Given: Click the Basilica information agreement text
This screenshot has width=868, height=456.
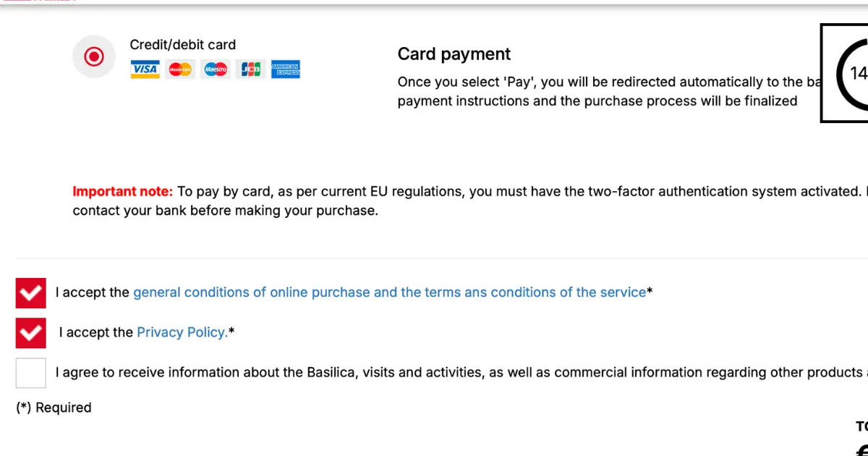Looking at the screenshot, I should pos(461,373).
